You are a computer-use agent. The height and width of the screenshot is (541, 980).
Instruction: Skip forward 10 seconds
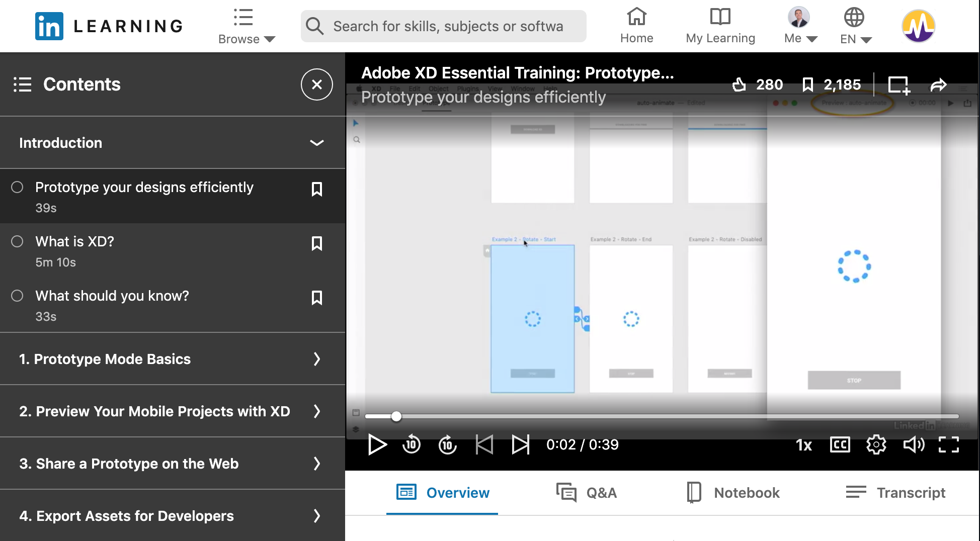447,444
